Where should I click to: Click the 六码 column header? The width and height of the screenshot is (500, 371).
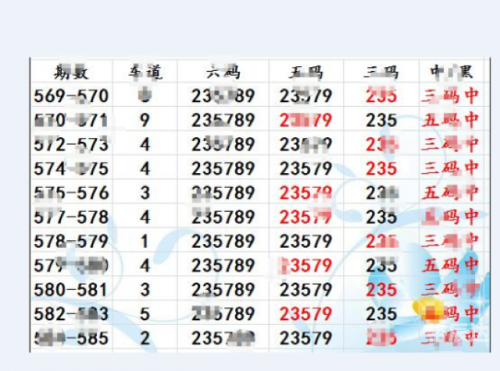tap(223, 71)
